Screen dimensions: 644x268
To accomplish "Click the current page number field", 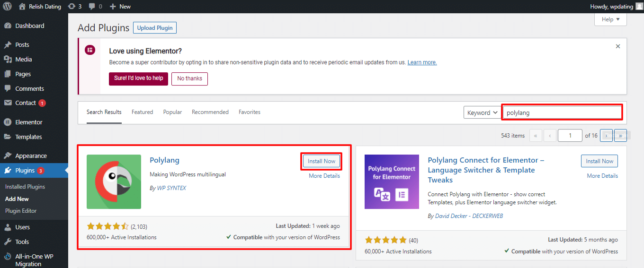I will pos(570,136).
